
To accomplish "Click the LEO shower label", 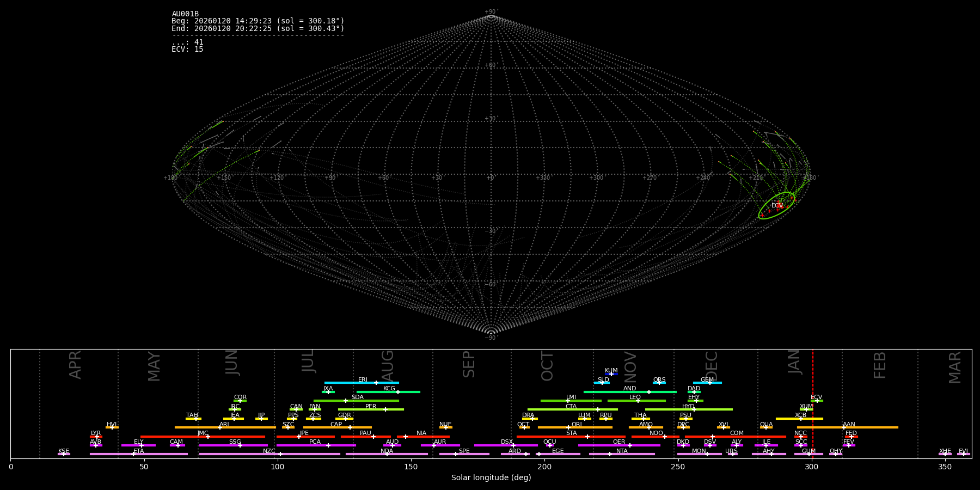I will pos(635,397).
